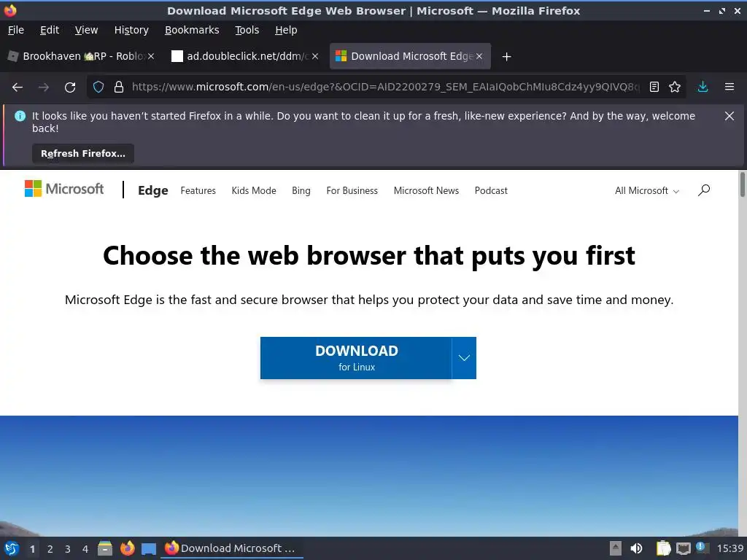Open the Podcast link
Viewport: 747px width, 560px height.
coord(491,190)
